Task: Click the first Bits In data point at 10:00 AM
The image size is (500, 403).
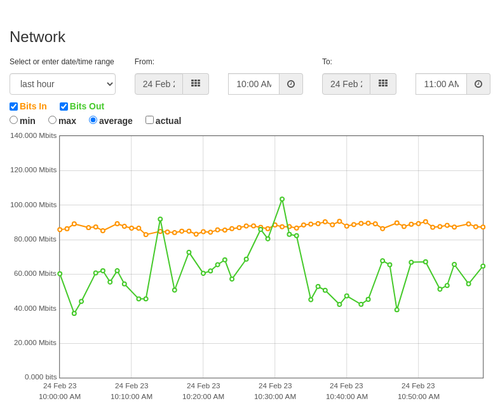Action: pos(60,230)
